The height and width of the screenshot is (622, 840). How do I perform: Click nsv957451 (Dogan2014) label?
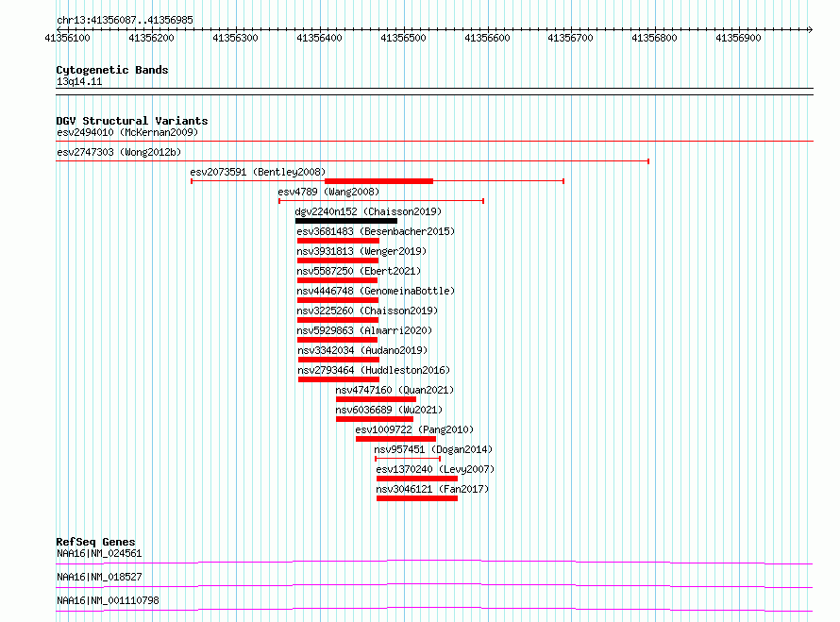click(433, 449)
